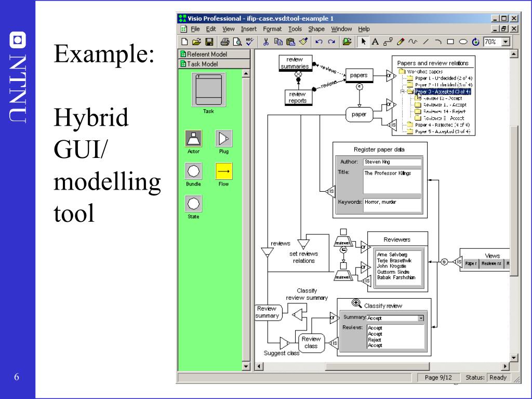This screenshot has width=532, height=399.
Task: Choose the Freeform curve tool
Action: pos(413,42)
